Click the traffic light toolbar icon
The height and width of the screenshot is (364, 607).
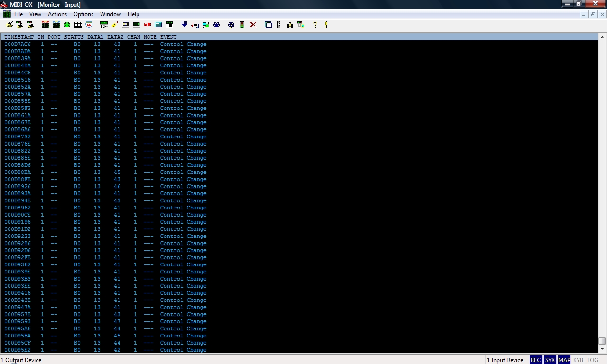[242, 25]
